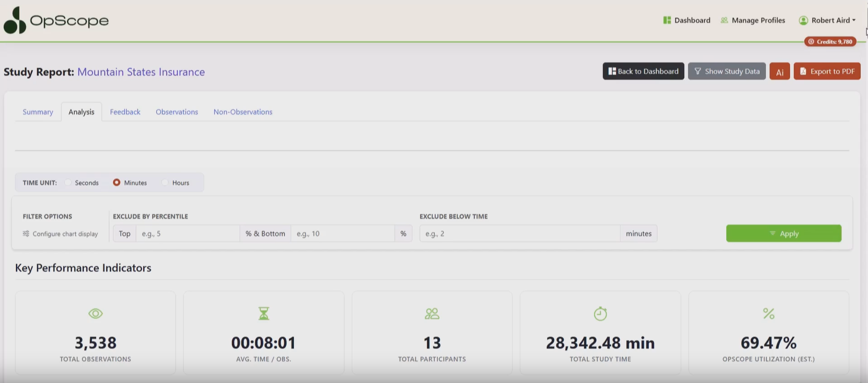Click the stopwatch icon above Total Study Time
Image resolution: width=868 pixels, height=383 pixels.
point(600,313)
